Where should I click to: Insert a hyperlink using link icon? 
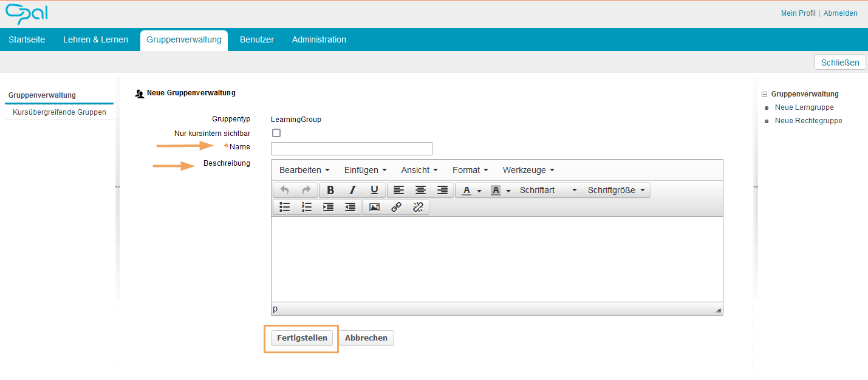pos(396,207)
